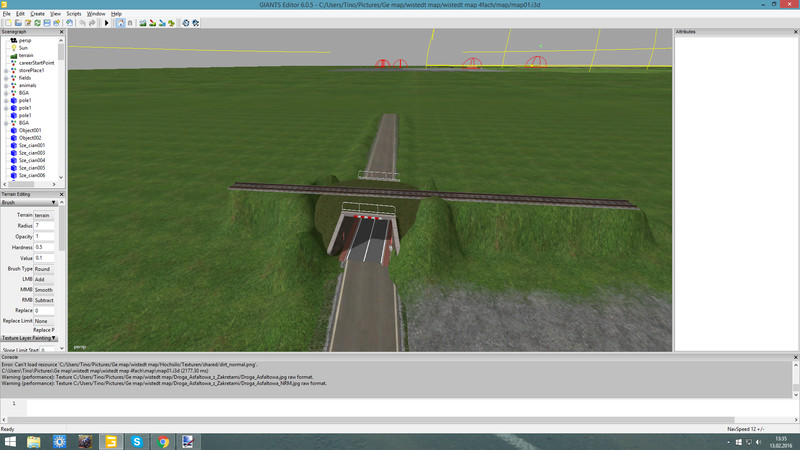
Task: Open the LMB Add dropdown
Action: coord(45,279)
